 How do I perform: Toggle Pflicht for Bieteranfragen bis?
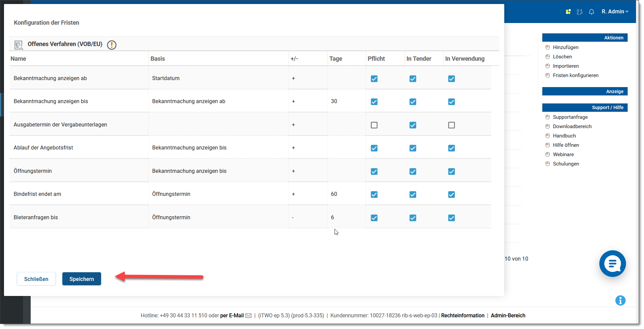[374, 218]
